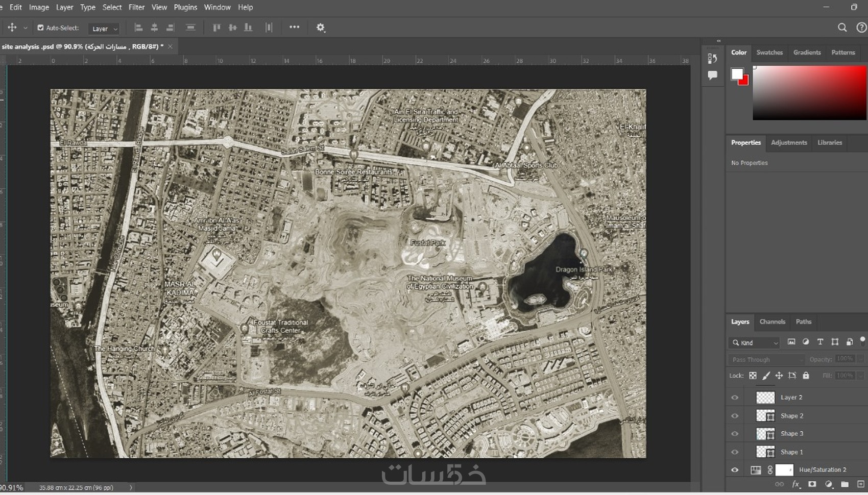This screenshot has width=868, height=495.
Task: Click the lock all padlock icon
Action: pos(806,376)
